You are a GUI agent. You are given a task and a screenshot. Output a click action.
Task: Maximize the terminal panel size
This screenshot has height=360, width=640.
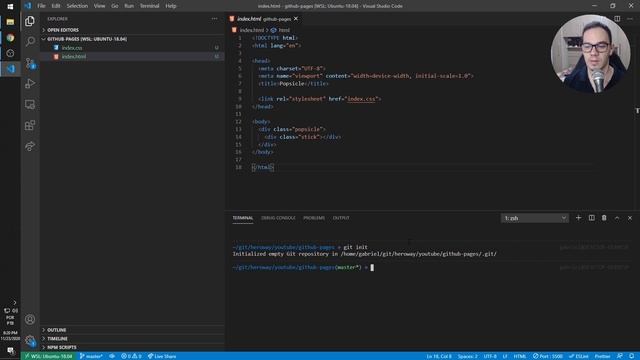(617, 218)
